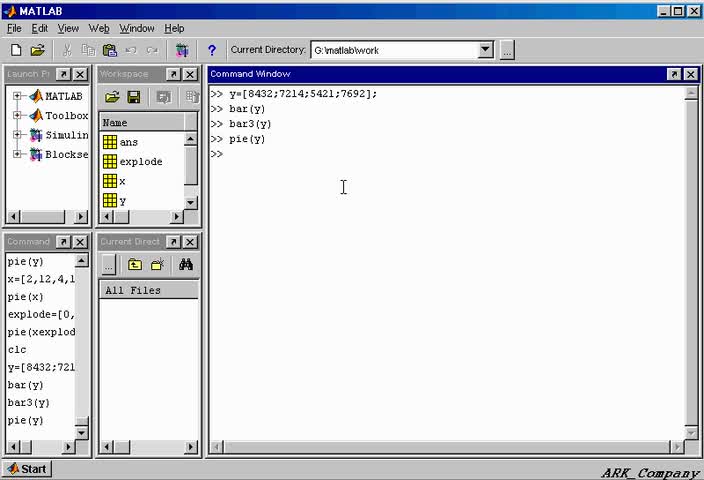The width and height of the screenshot is (704, 480).
Task: Open the File menu
Action: coord(14,28)
